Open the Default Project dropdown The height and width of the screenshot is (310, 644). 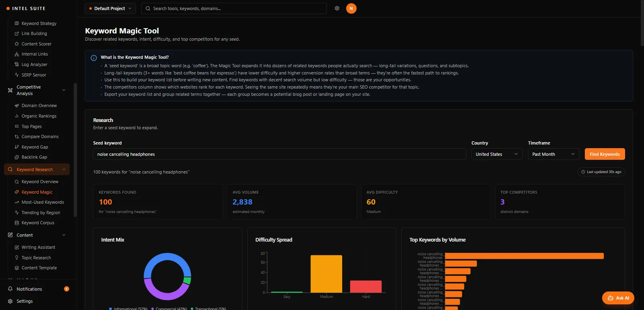point(110,8)
